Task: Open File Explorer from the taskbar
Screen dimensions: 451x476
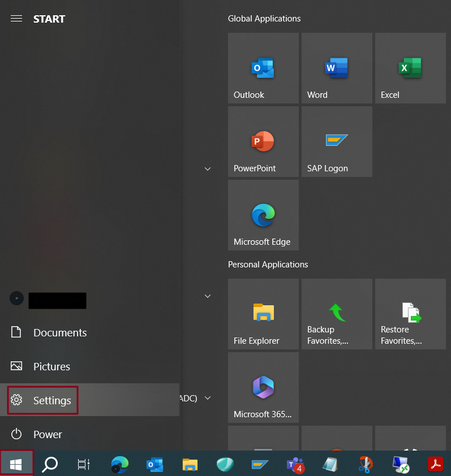Action: pyautogui.click(x=190, y=465)
